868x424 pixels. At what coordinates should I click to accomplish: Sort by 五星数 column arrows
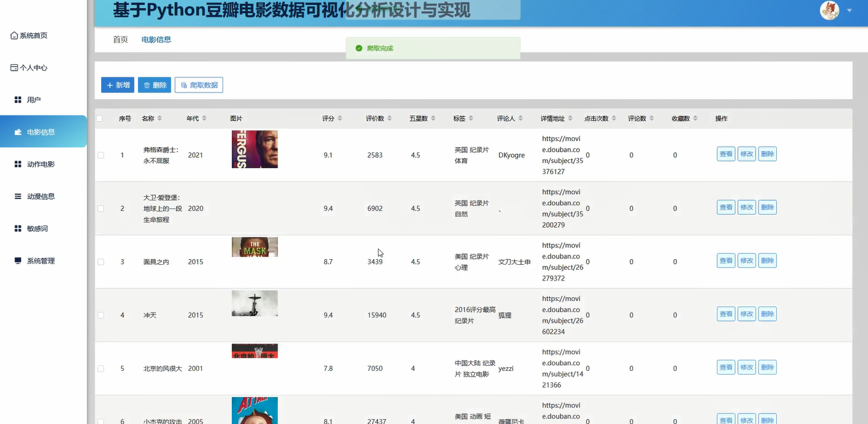(433, 119)
